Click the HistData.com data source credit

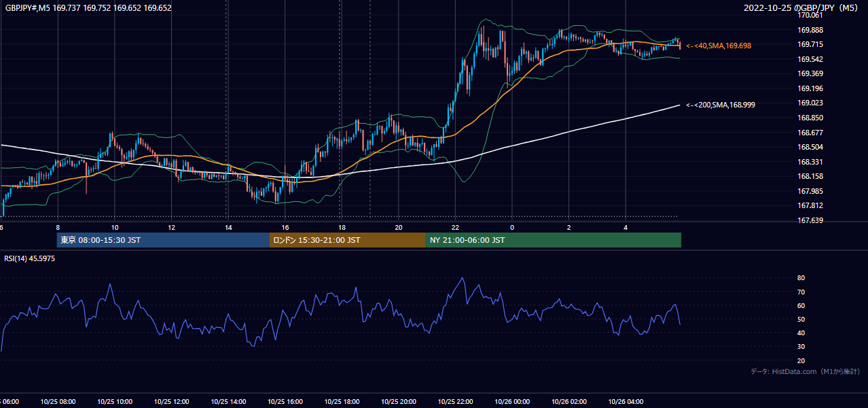point(806,371)
